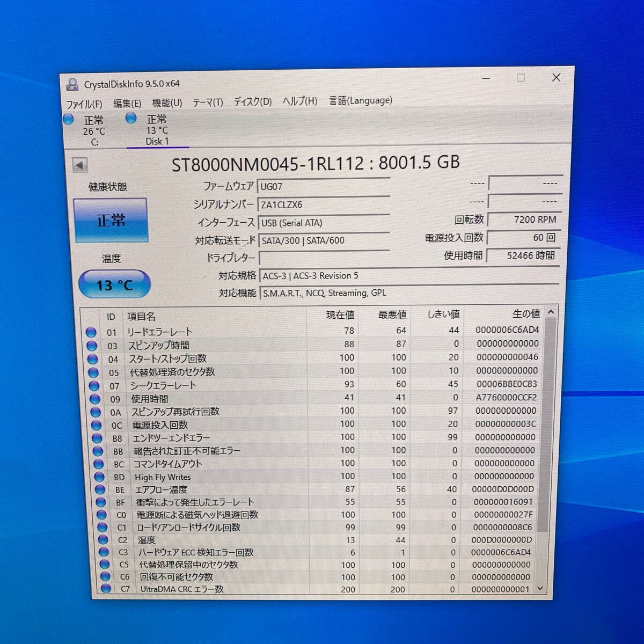Click the status dot for ID BE エアフロー温度
This screenshot has width=644, height=644.
(x=100, y=490)
